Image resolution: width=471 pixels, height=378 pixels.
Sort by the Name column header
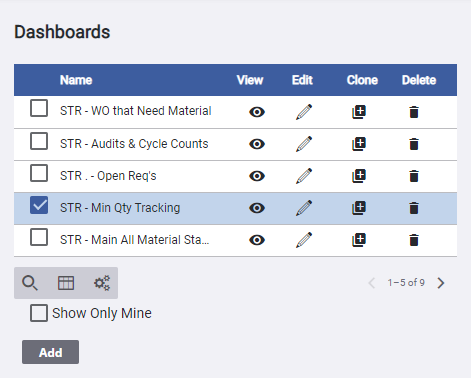76,80
